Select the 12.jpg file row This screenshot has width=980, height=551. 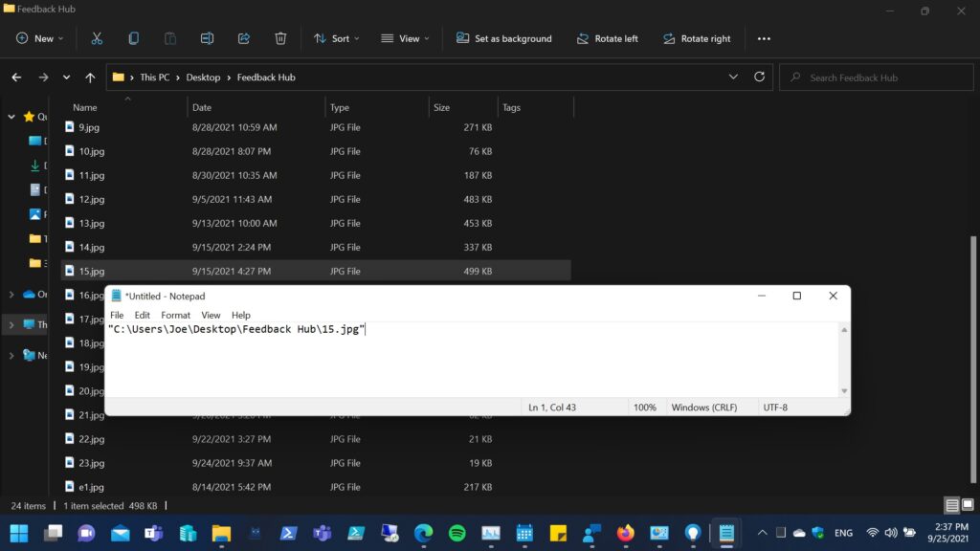pyautogui.click(x=92, y=199)
